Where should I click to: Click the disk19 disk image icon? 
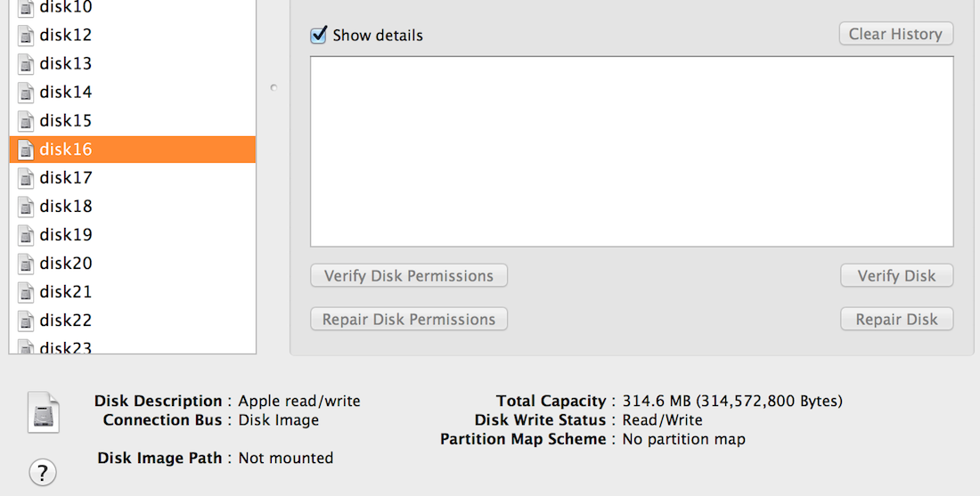(x=26, y=235)
